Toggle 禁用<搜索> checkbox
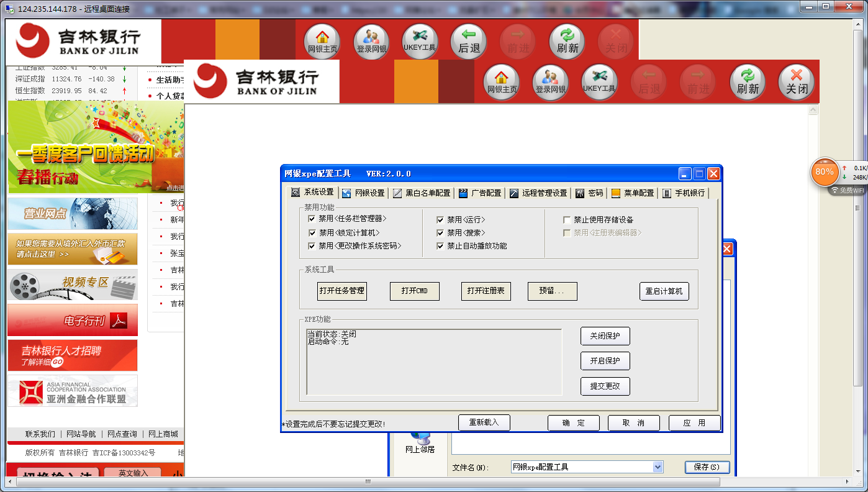Image resolution: width=868 pixels, height=492 pixels. pos(440,232)
